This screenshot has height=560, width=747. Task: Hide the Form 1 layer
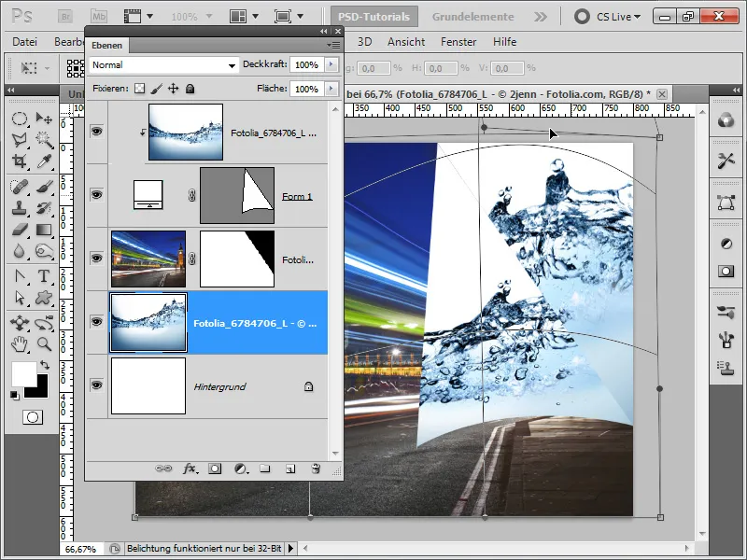(97, 194)
